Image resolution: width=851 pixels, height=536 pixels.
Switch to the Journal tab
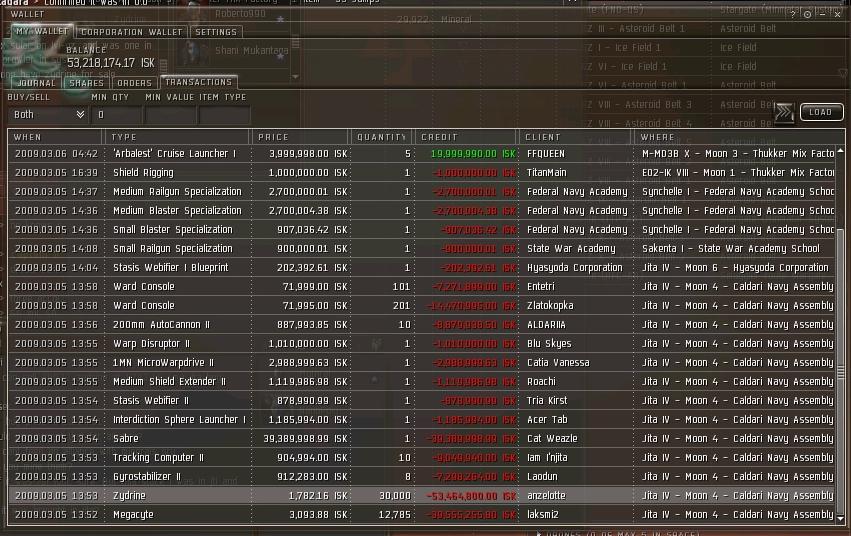(x=36, y=83)
